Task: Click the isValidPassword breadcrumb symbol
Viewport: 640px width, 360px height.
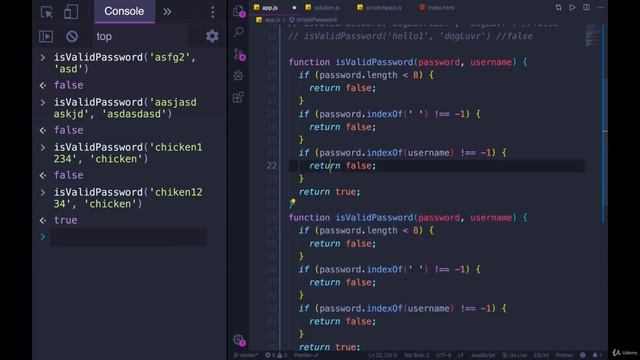Action: click(313, 20)
